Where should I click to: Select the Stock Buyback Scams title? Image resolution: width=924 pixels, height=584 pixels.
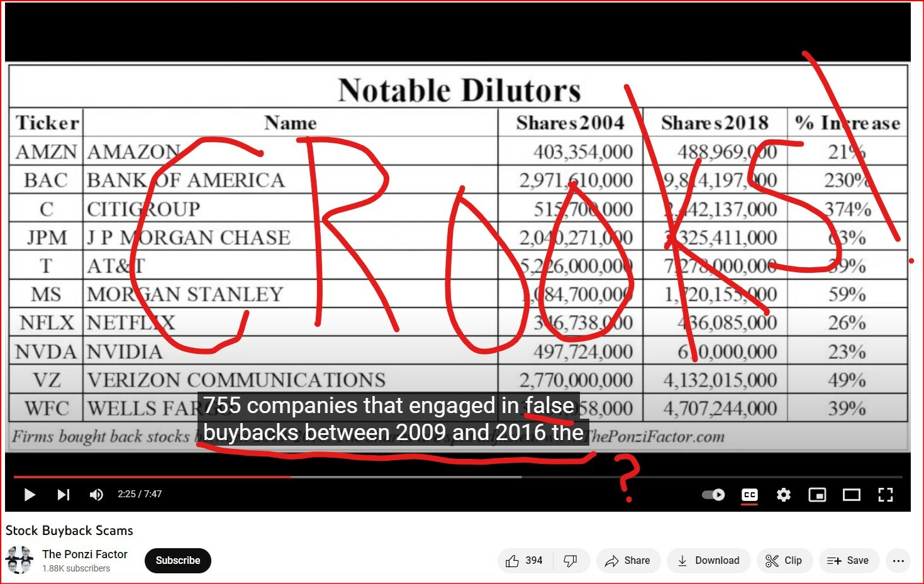pos(69,531)
